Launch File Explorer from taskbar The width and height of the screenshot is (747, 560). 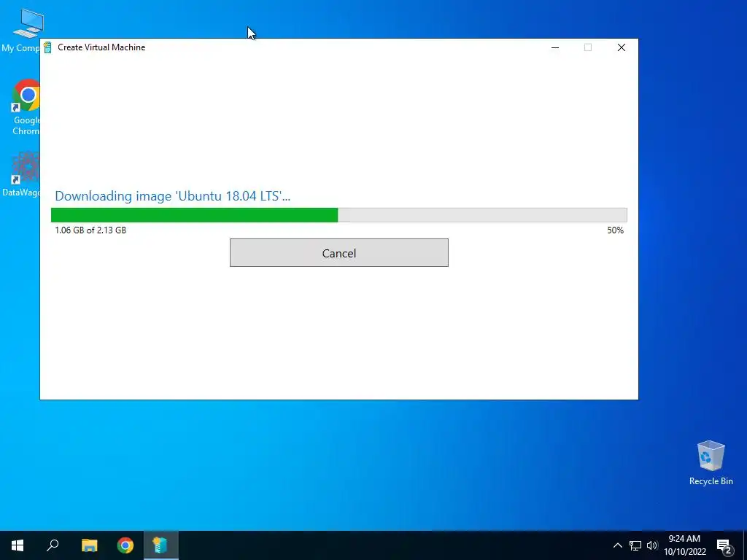tap(89, 545)
